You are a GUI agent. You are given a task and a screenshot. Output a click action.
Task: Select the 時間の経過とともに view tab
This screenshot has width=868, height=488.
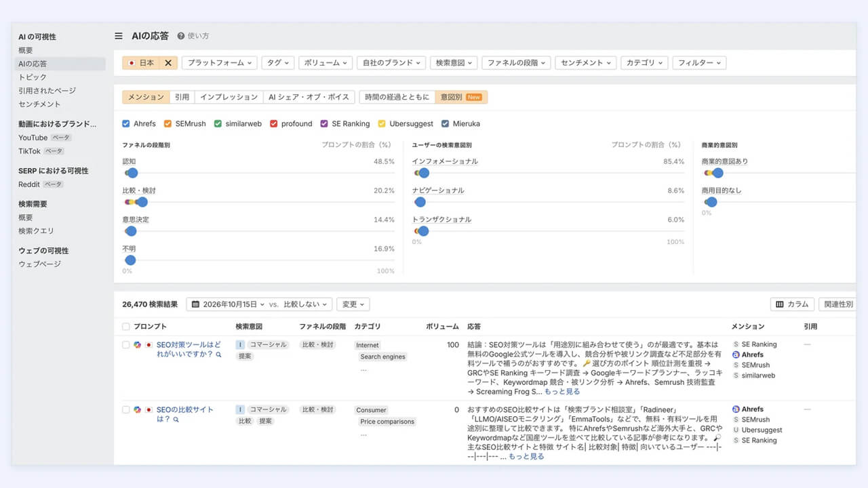pos(397,97)
